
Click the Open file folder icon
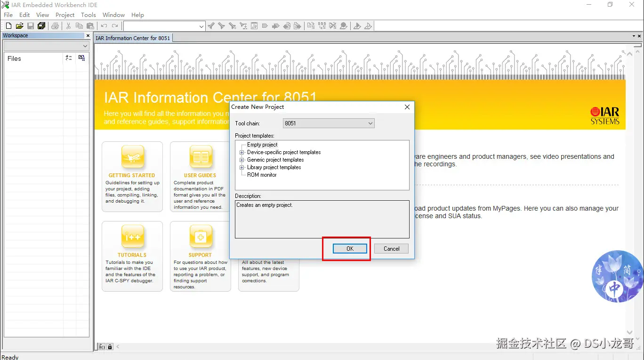tap(19, 26)
